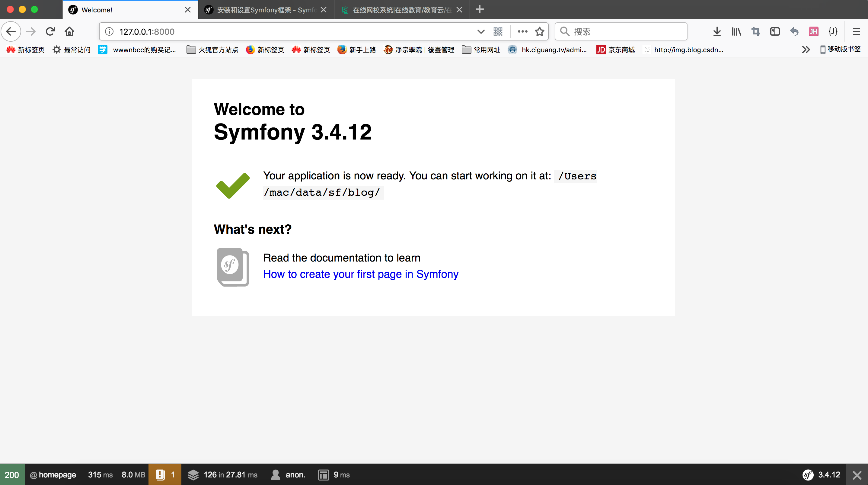Open the 新手上路 bookmark
868x485 pixels.
tap(356, 50)
